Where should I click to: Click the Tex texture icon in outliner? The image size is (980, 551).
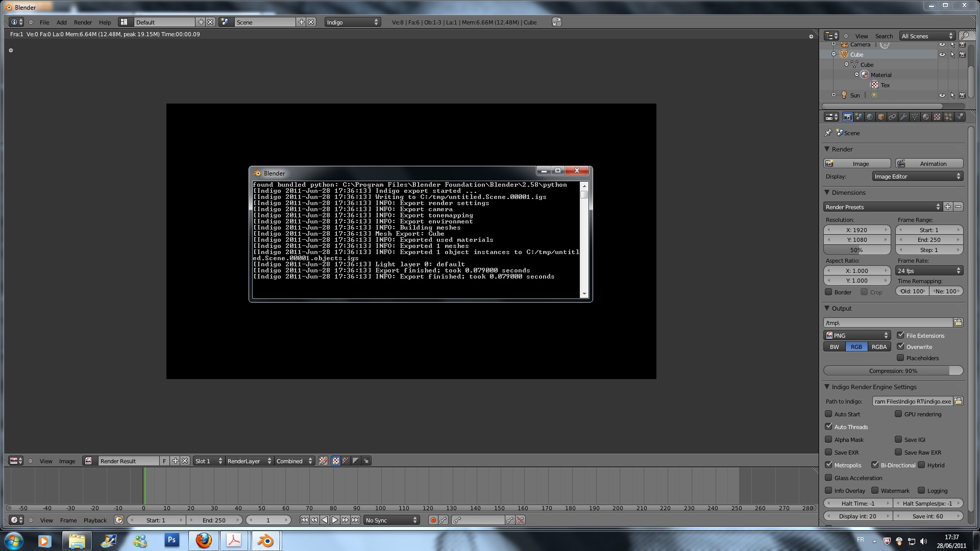point(875,85)
